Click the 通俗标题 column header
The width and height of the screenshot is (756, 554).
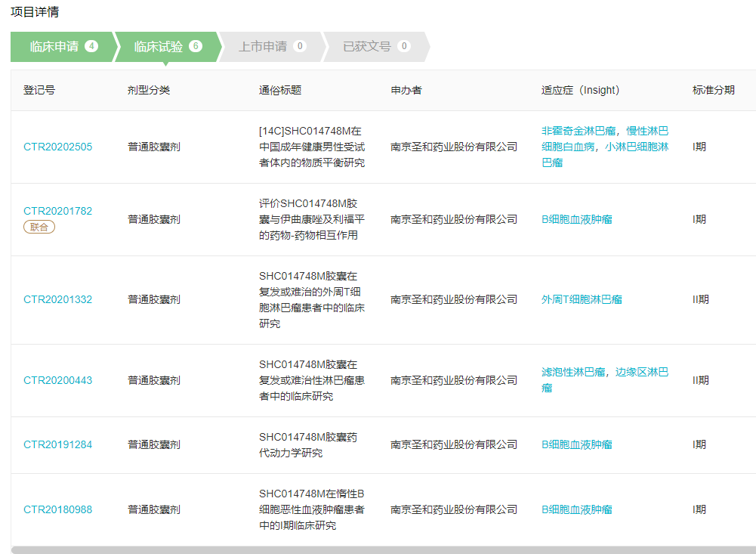pos(280,90)
